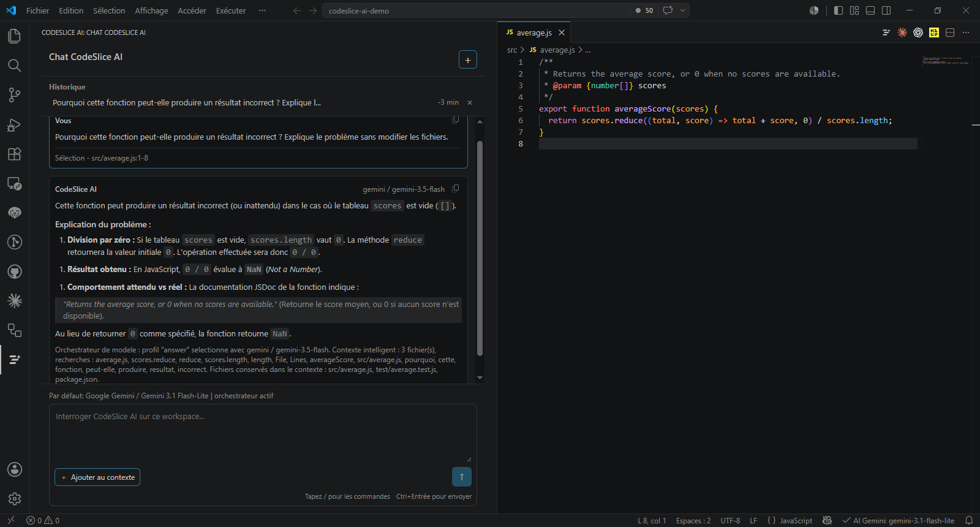This screenshot has width=980, height=527.
Task: Customize layout from the title bar
Action: click(854, 10)
